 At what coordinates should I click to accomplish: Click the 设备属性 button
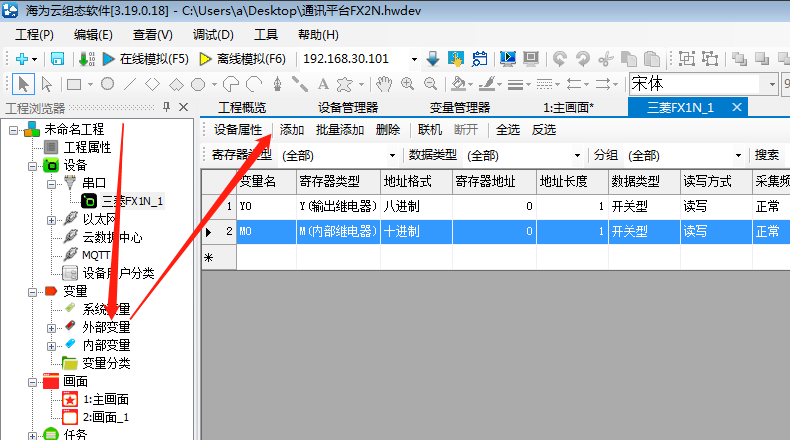[x=238, y=130]
